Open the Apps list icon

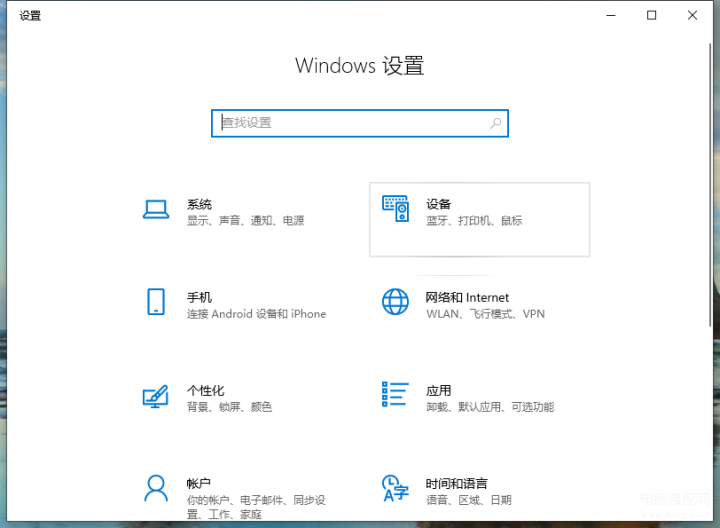click(395, 394)
